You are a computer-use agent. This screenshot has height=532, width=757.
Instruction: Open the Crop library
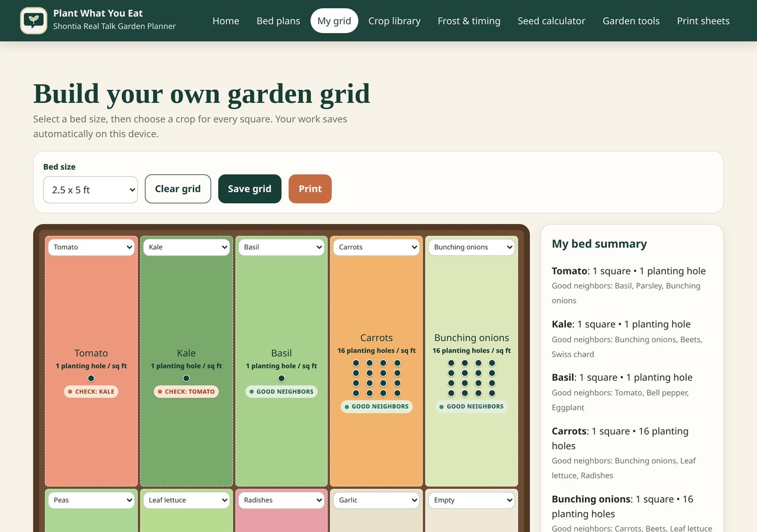click(394, 21)
